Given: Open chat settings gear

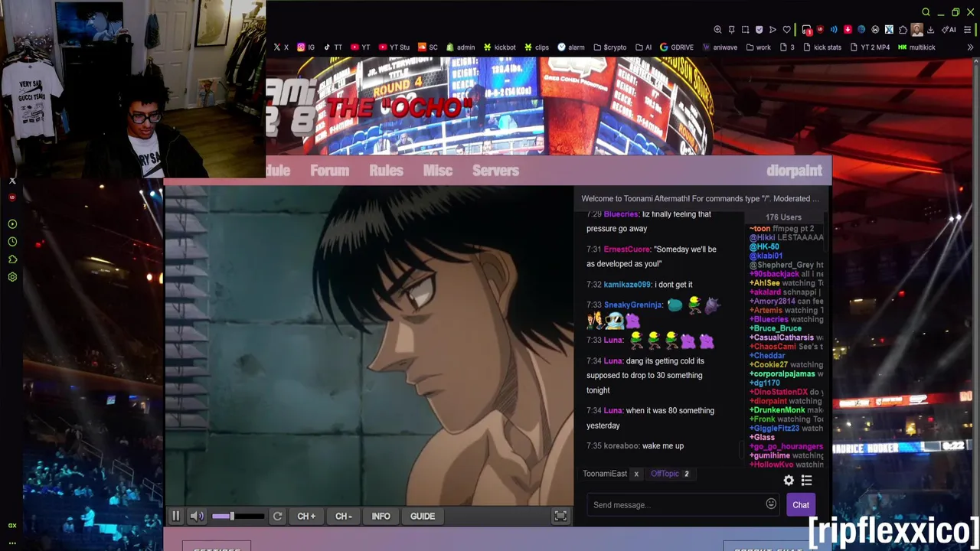Looking at the screenshot, I should [x=789, y=481].
